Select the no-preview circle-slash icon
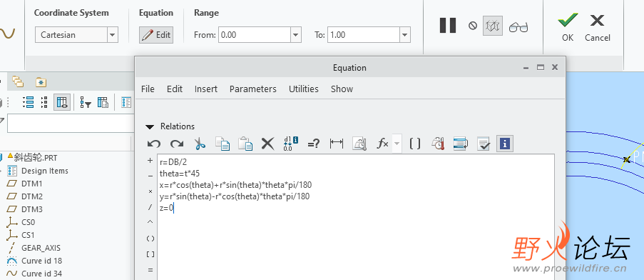This screenshot has height=280, width=644. 473,26
